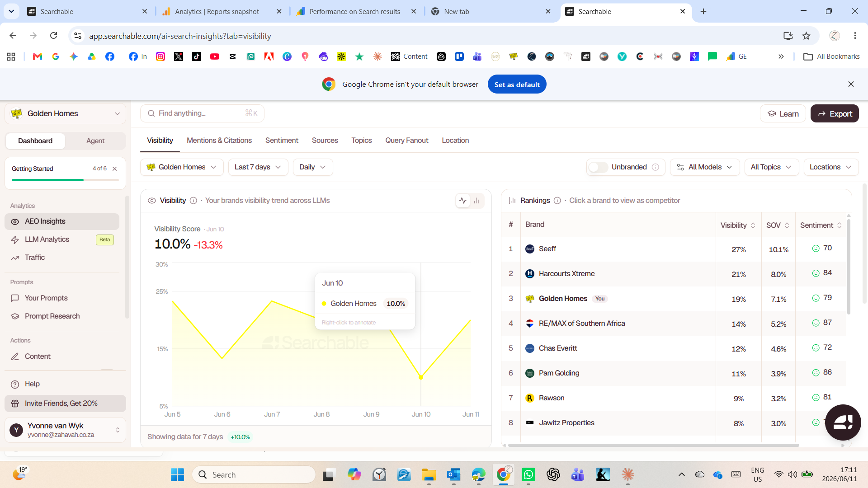Click Export button
Viewport: 868px width, 488px height.
[835, 114]
